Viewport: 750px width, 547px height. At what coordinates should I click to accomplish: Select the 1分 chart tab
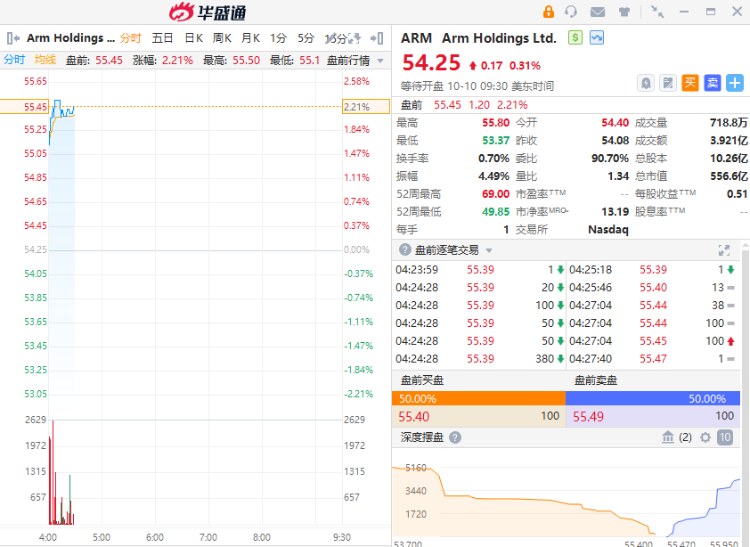278,38
